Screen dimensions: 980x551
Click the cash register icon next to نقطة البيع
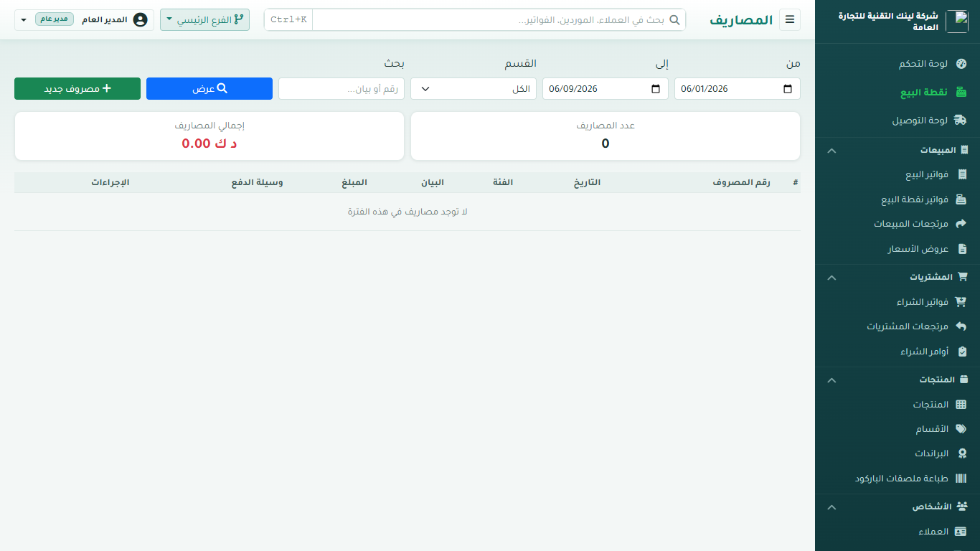pyautogui.click(x=961, y=93)
